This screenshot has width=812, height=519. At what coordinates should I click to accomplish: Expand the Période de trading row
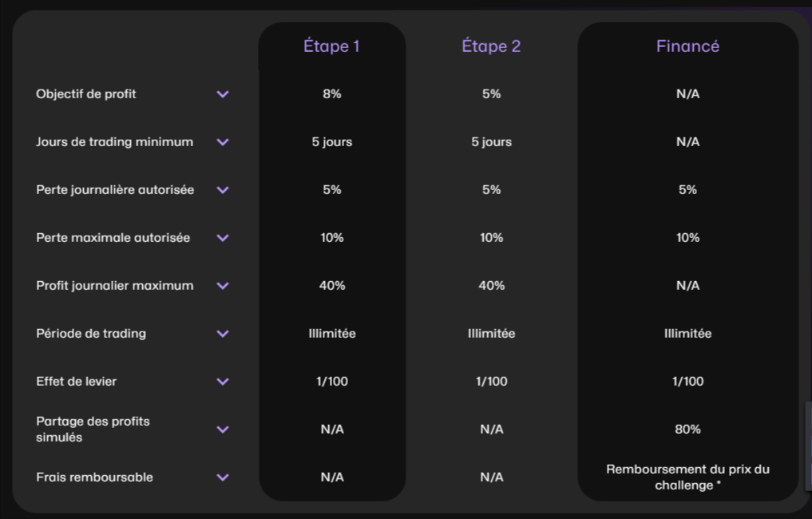pyautogui.click(x=223, y=333)
